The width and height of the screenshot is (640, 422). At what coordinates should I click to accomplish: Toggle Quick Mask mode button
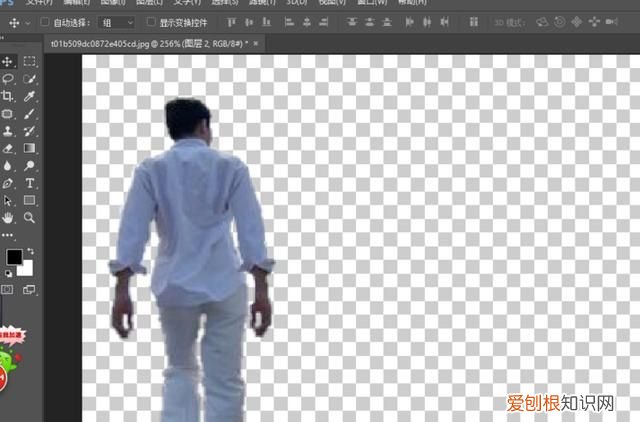pyautogui.click(x=8, y=289)
